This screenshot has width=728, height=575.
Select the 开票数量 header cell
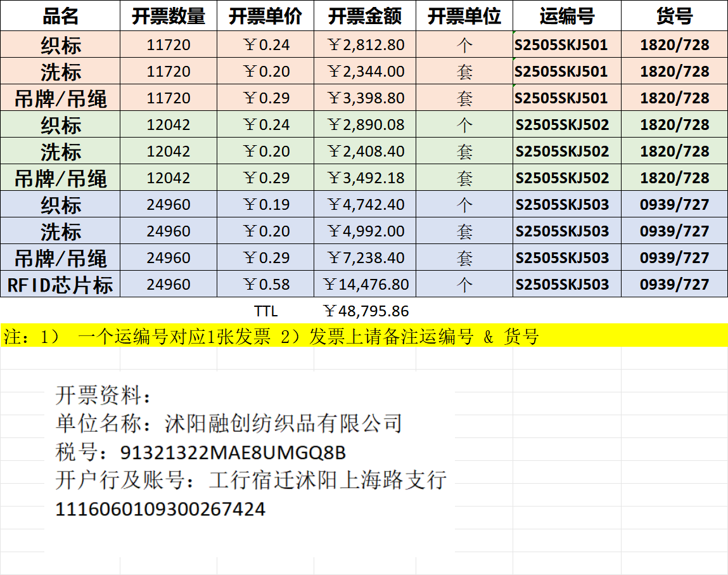click(169, 16)
